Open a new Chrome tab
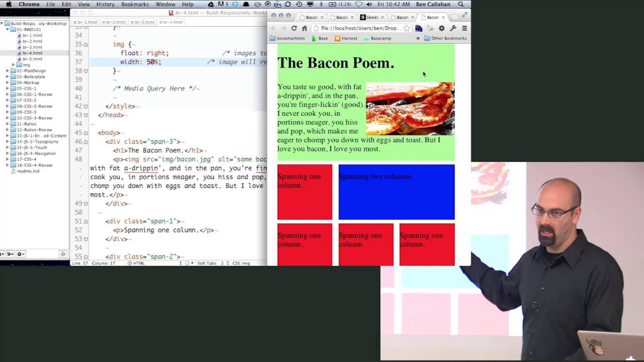The width and height of the screenshot is (644, 362). [455, 17]
